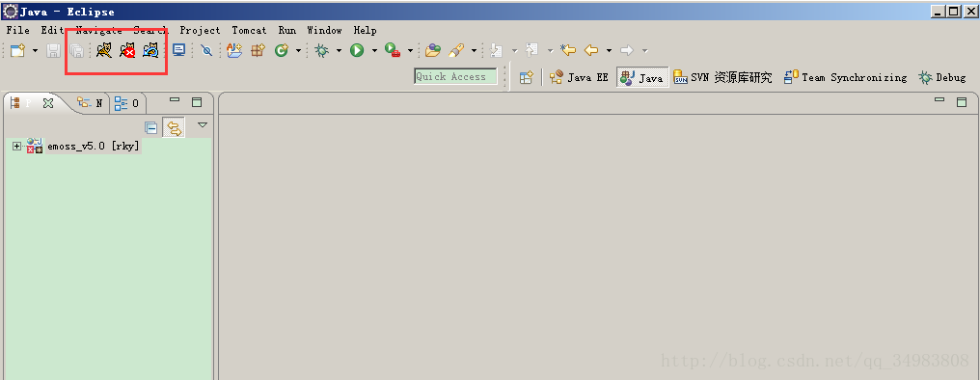Click the Collapse All icon

150,127
